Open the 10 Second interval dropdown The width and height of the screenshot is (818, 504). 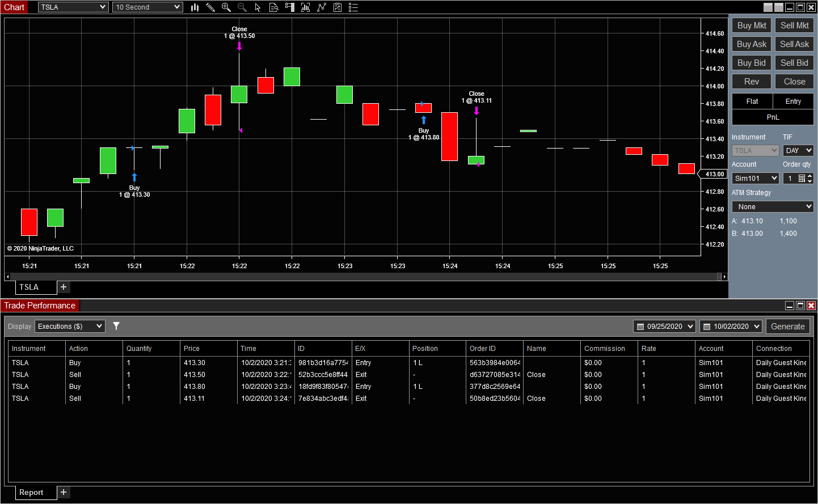coord(147,7)
